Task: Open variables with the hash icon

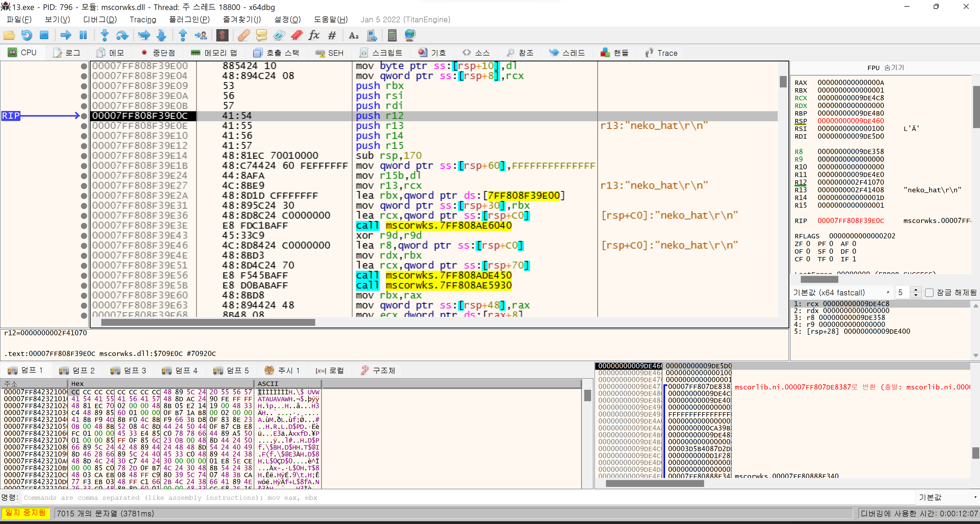Action: (x=332, y=35)
